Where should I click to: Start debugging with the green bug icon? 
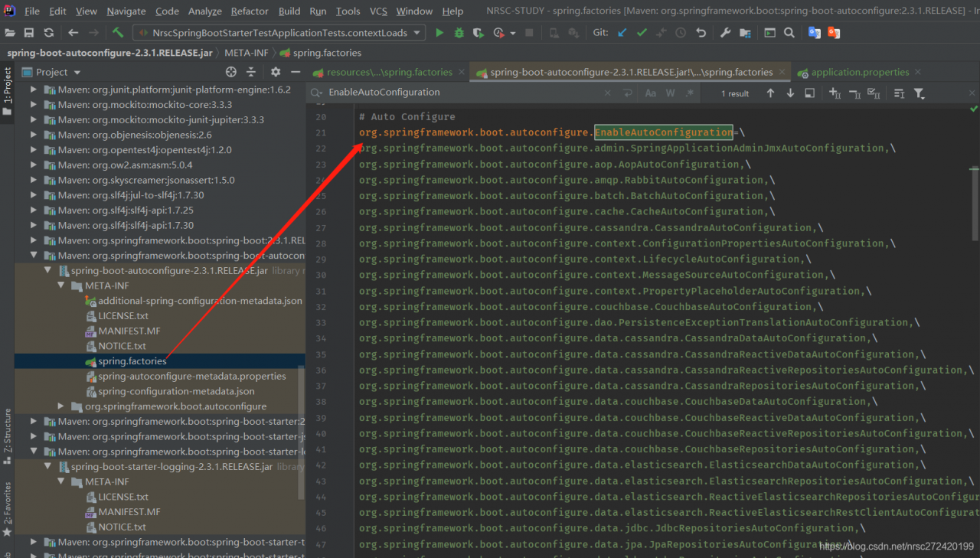(x=459, y=33)
